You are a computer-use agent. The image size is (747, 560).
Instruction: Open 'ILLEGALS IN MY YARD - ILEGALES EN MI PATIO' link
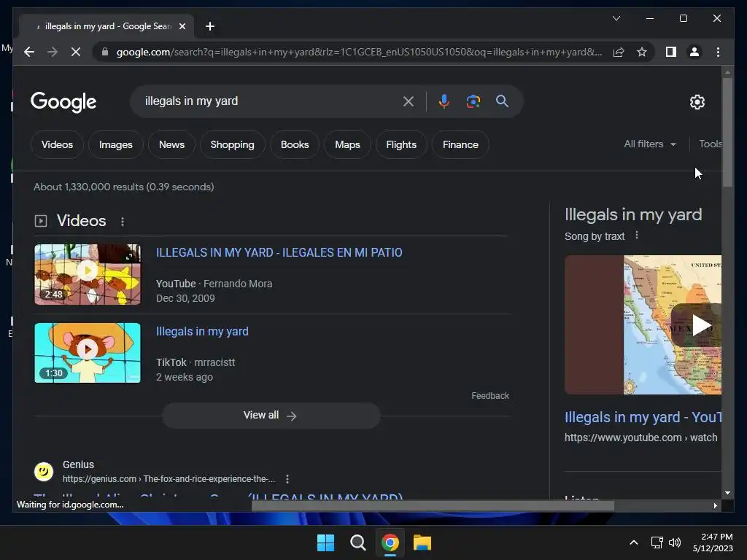click(x=279, y=252)
